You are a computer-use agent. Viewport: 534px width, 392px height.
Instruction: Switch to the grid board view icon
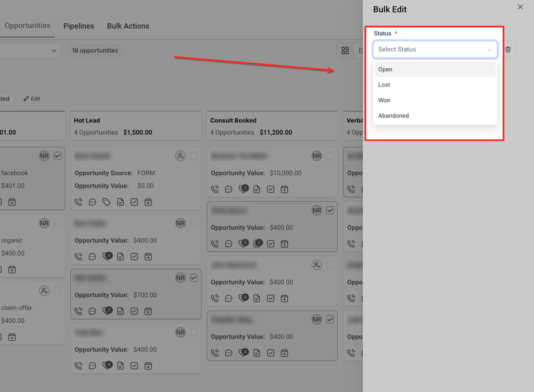345,50
